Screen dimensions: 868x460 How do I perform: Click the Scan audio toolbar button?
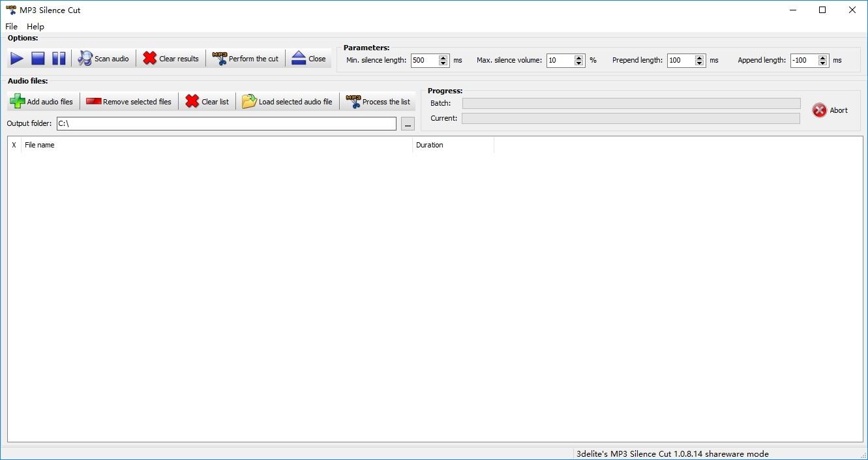pyautogui.click(x=104, y=59)
